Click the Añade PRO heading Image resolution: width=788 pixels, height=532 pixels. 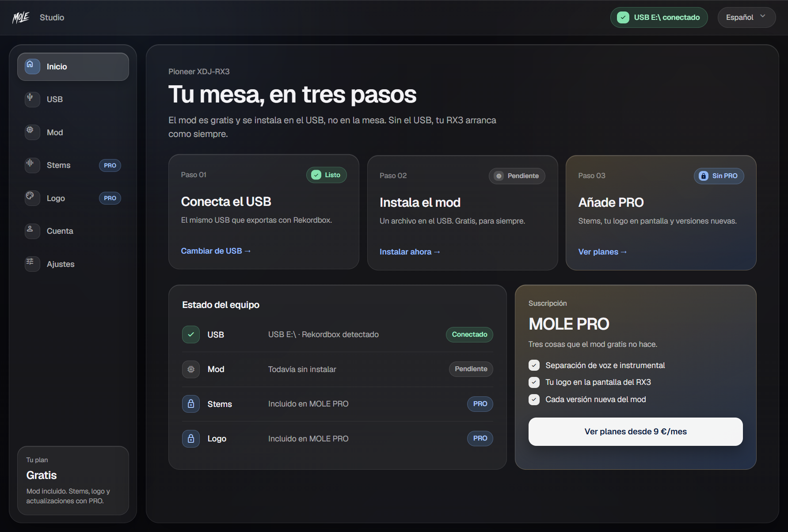coord(611,202)
